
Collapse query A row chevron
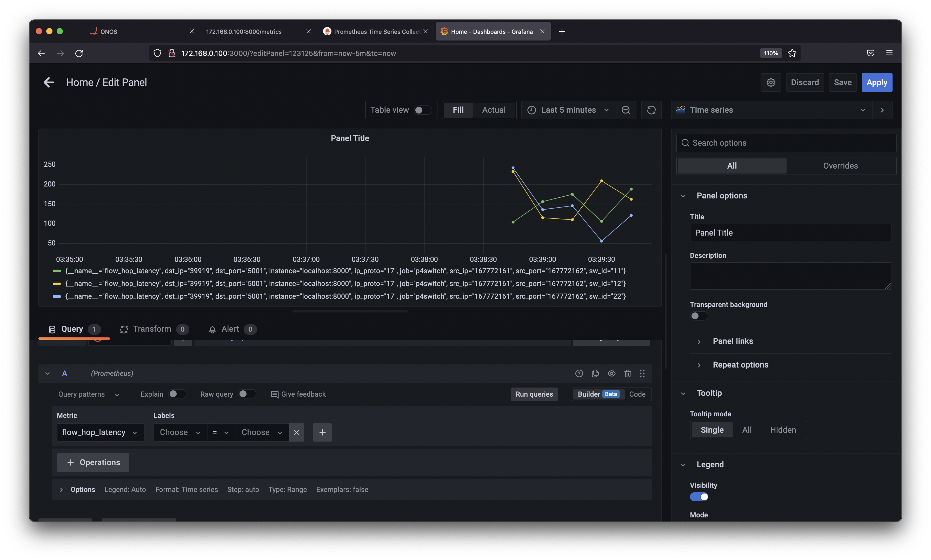click(47, 373)
